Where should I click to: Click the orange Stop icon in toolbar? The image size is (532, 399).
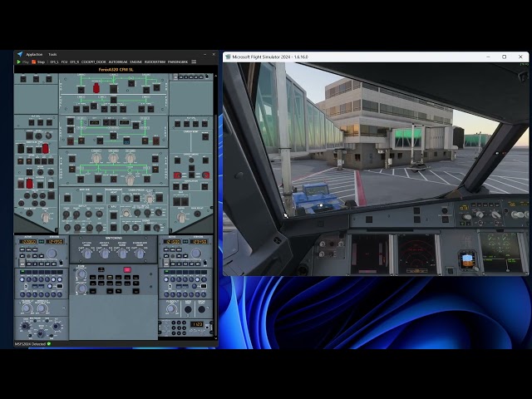tap(33, 62)
